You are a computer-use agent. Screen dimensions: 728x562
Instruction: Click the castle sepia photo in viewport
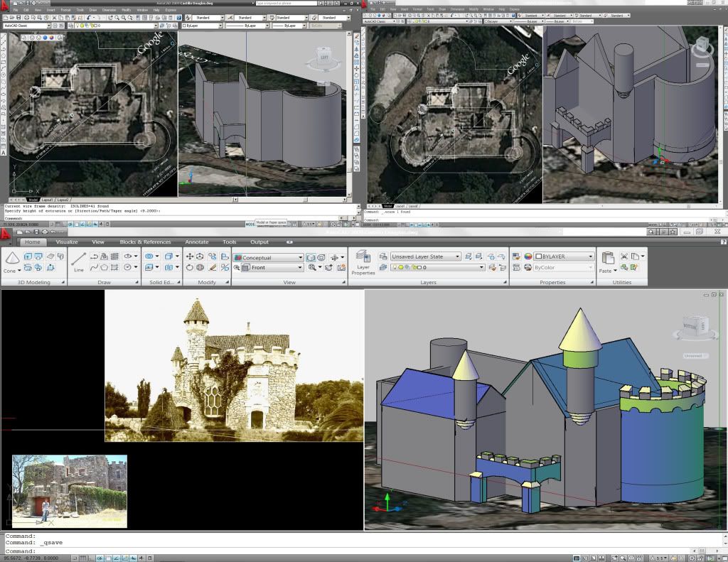point(234,366)
